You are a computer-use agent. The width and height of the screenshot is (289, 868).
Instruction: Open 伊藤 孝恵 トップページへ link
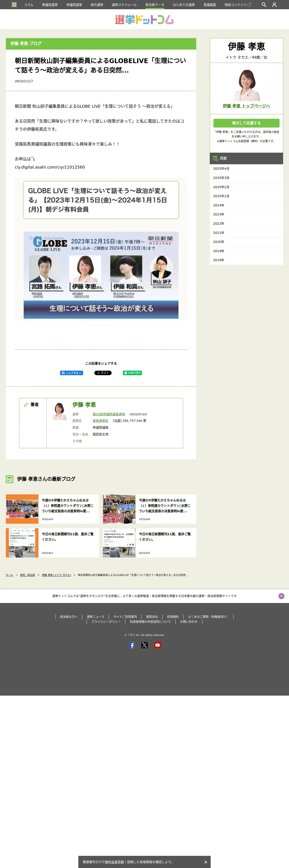click(x=246, y=106)
